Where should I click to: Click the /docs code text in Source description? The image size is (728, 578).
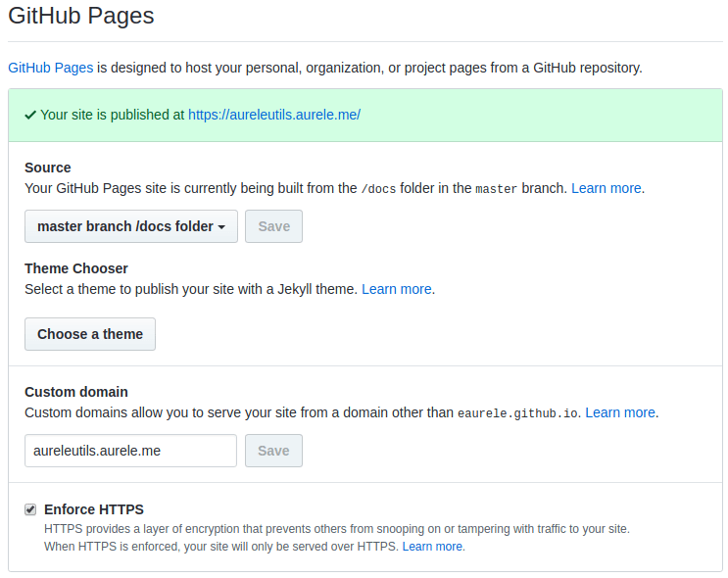tap(378, 189)
